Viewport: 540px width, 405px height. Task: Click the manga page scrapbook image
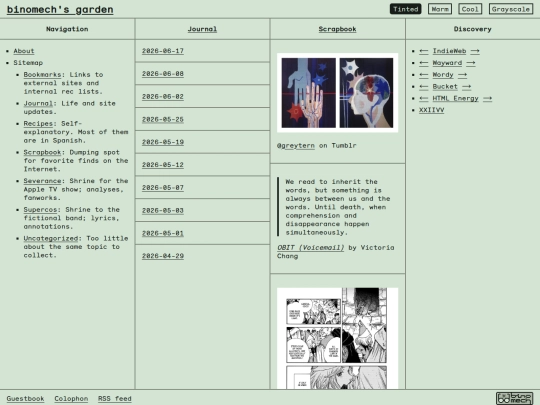(338, 338)
